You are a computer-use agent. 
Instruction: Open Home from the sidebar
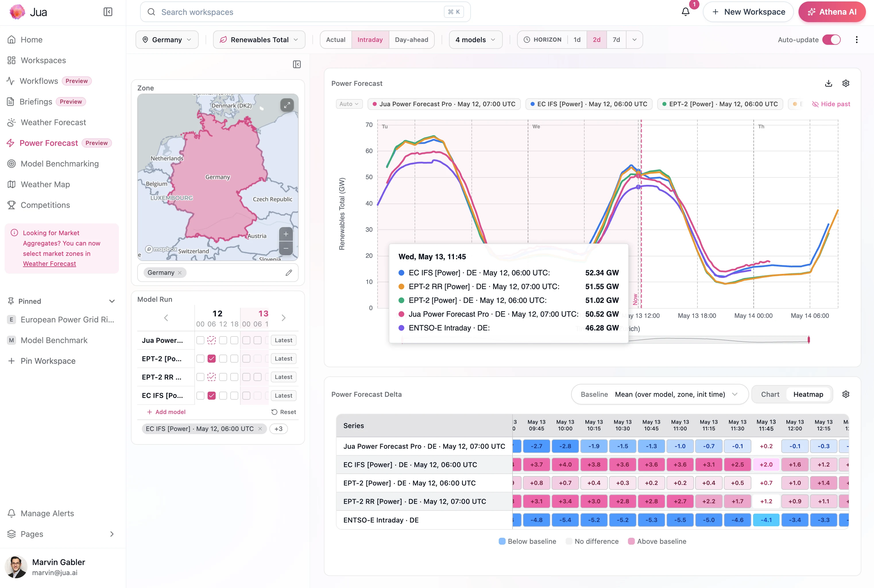(32, 40)
